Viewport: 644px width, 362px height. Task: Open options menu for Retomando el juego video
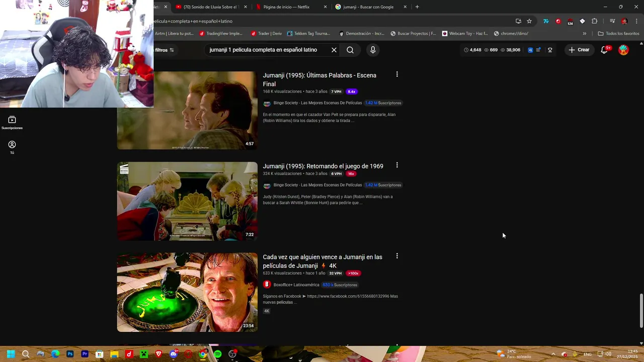click(397, 165)
